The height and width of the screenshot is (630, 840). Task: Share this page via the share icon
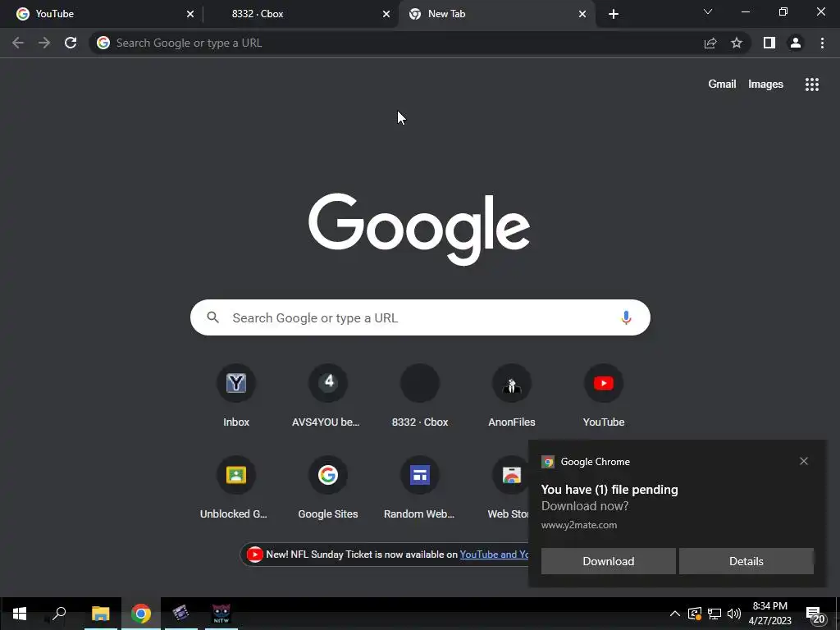pos(710,43)
